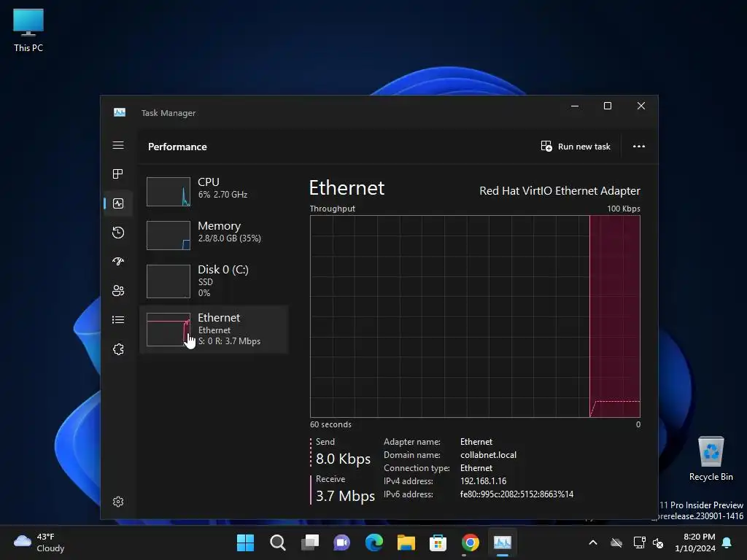
Task: Open the Windows Start menu
Action: pyautogui.click(x=245, y=542)
